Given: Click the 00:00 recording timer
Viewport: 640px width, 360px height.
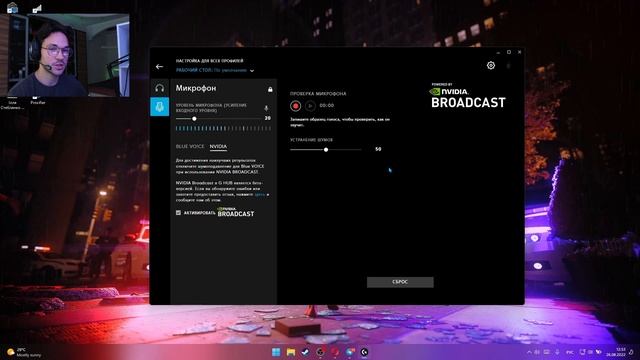Looking at the screenshot, I should click(327, 105).
